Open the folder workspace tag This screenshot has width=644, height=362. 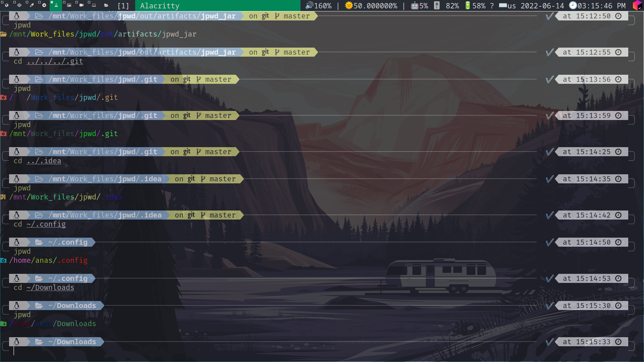(x=106, y=5)
